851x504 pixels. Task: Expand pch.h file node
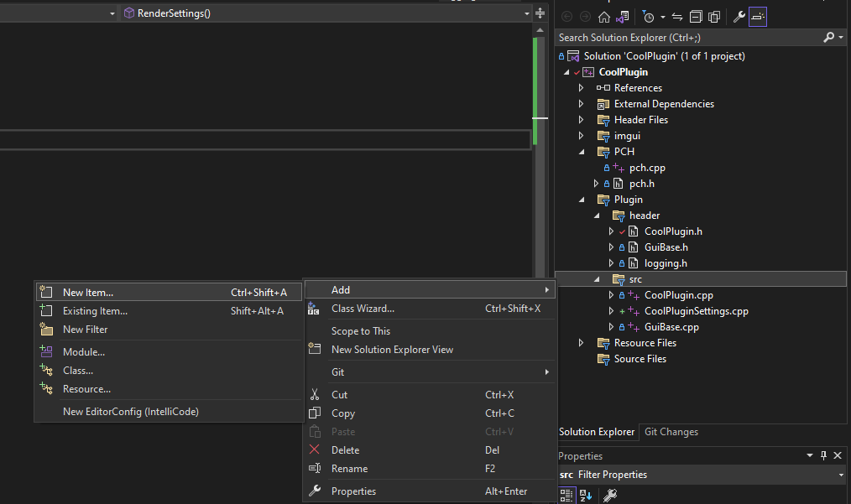click(596, 184)
